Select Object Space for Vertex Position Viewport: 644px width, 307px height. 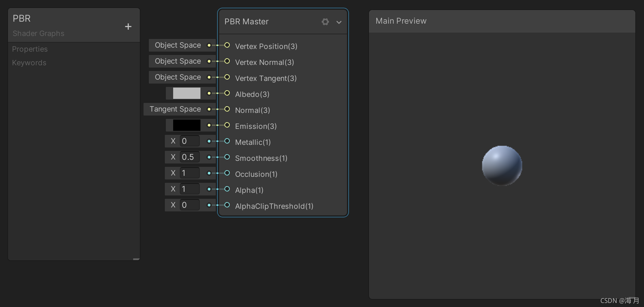coord(178,45)
